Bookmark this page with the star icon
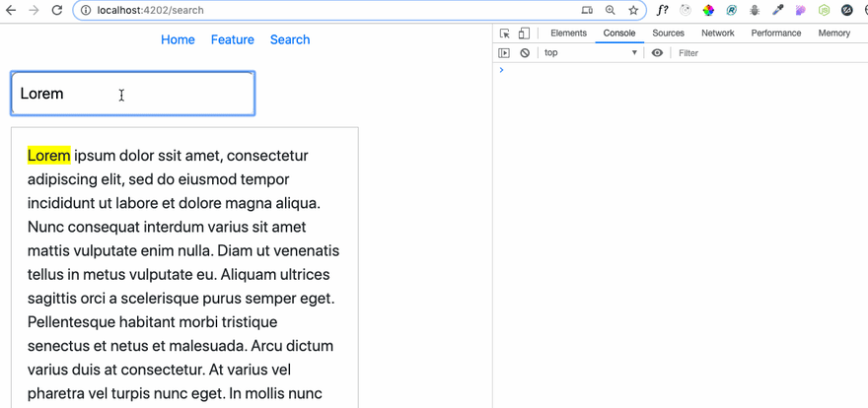 pos(633,10)
